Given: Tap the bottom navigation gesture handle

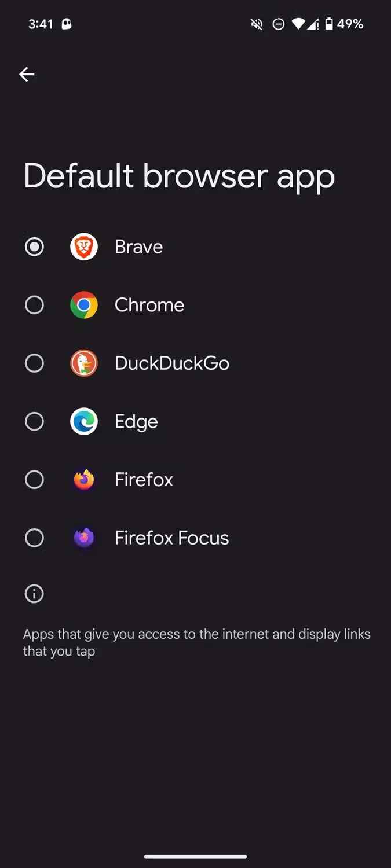Looking at the screenshot, I should (196, 856).
